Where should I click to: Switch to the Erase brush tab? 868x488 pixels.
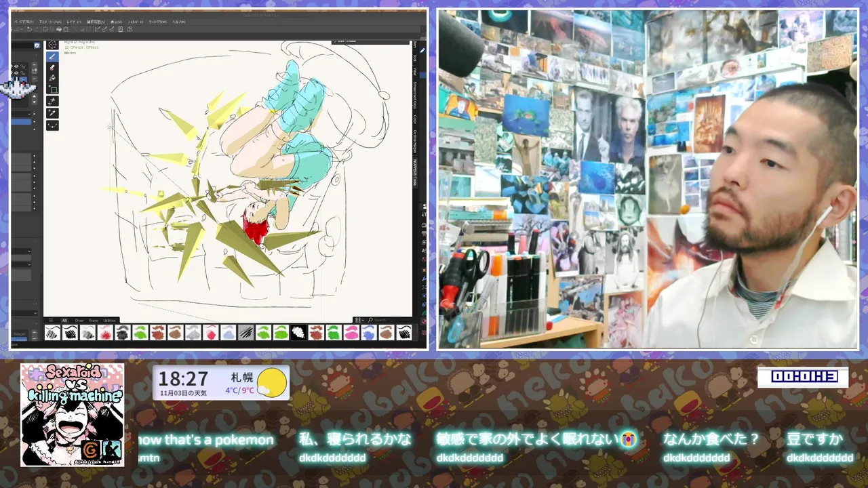tap(94, 321)
